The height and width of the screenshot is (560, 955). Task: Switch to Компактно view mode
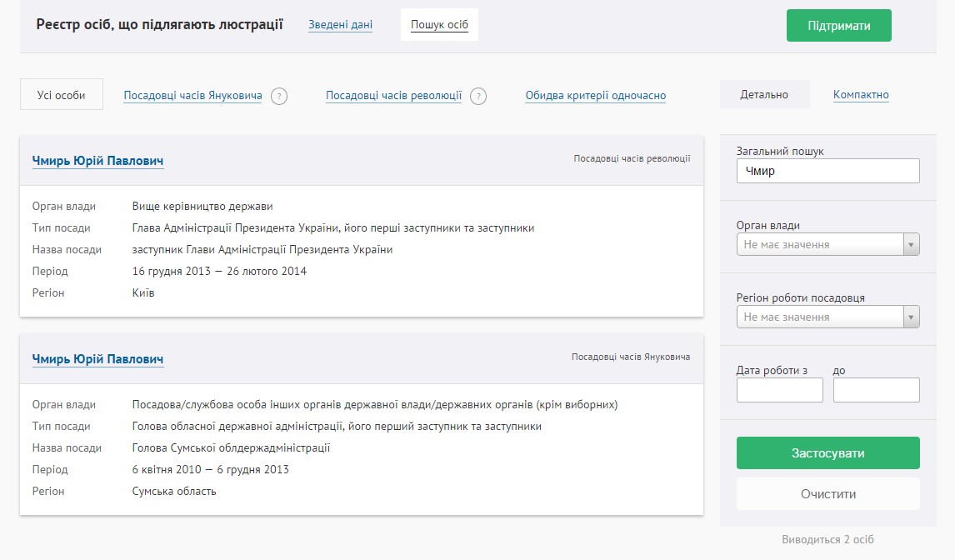pyautogui.click(x=861, y=95)
